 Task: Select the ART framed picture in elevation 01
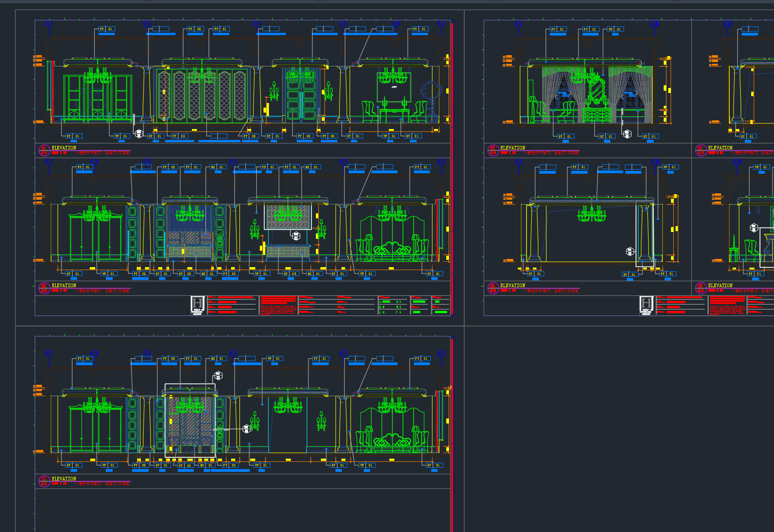pos(394,87)
